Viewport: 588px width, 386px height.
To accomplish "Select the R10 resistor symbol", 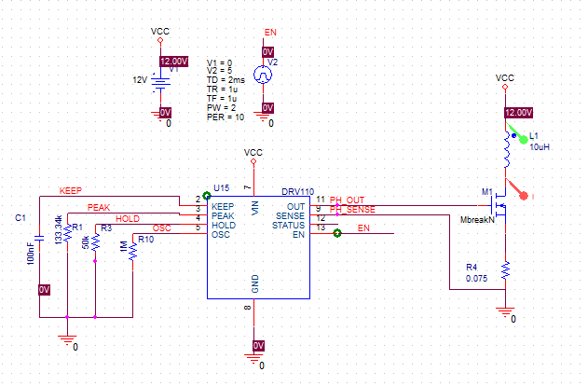I will tap(132, 252).
